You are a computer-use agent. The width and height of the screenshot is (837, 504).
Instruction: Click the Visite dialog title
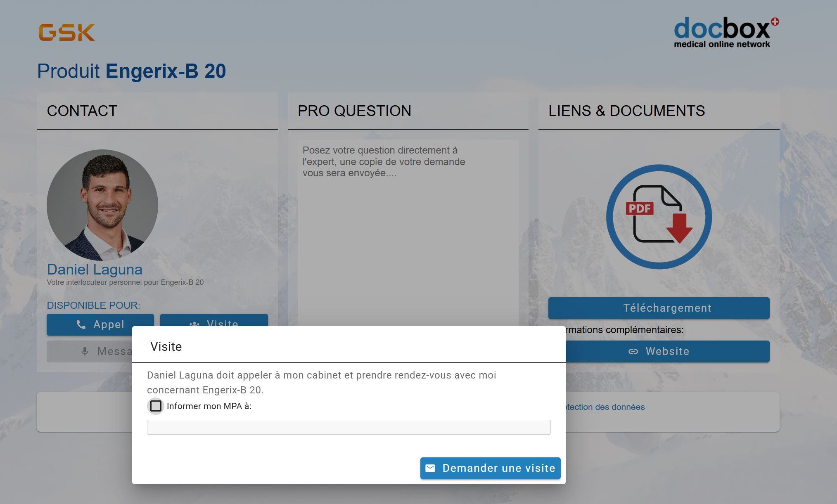(166, 347)
